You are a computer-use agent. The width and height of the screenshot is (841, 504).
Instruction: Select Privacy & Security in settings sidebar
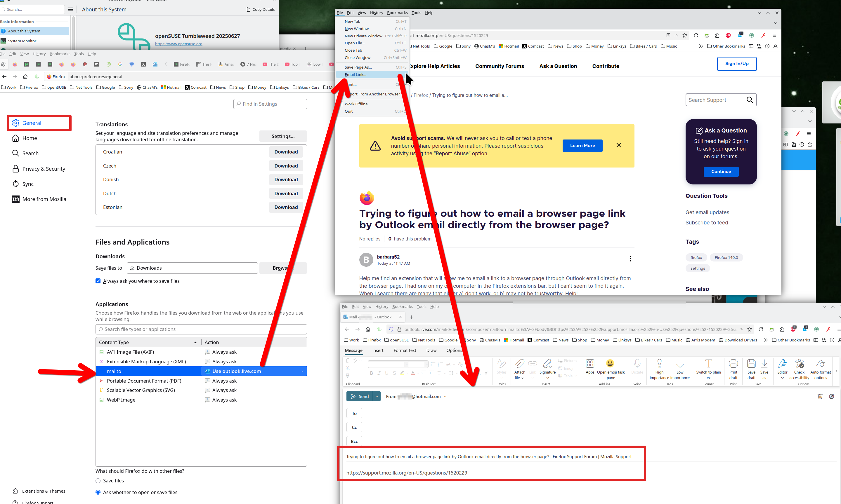pyautogui.click(x=38, y=169)
